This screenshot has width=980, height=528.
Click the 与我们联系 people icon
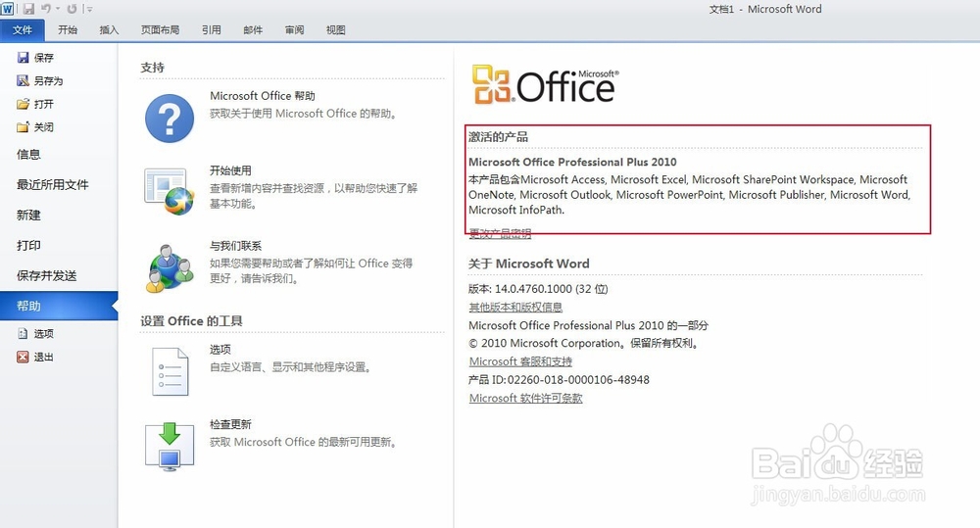(x=170, y=268)
